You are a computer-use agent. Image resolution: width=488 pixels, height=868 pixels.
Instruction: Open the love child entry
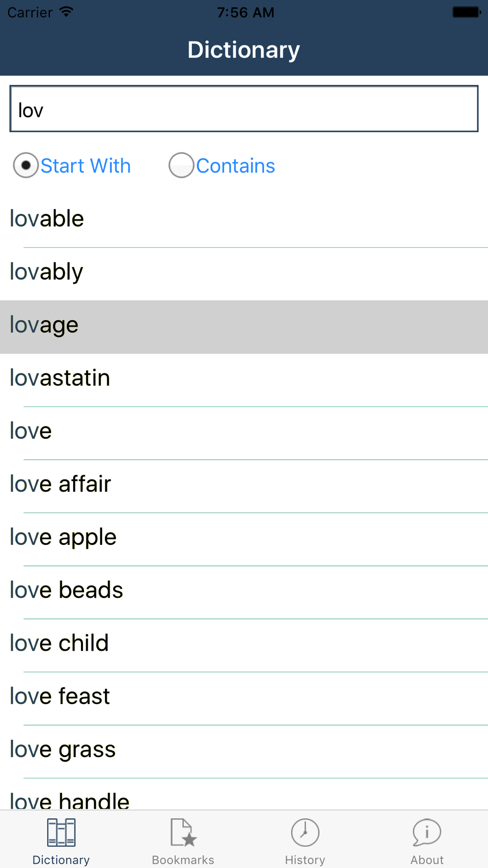(244, 645)
